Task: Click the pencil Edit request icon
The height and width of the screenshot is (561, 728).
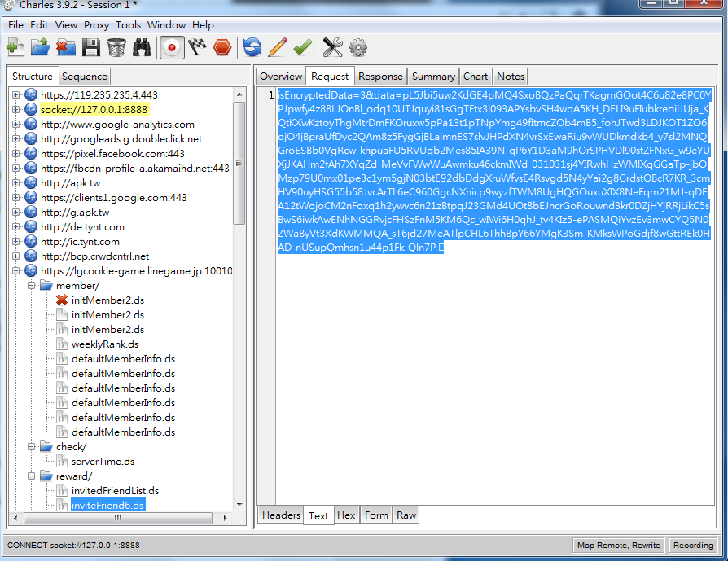Action: point(277,48)
